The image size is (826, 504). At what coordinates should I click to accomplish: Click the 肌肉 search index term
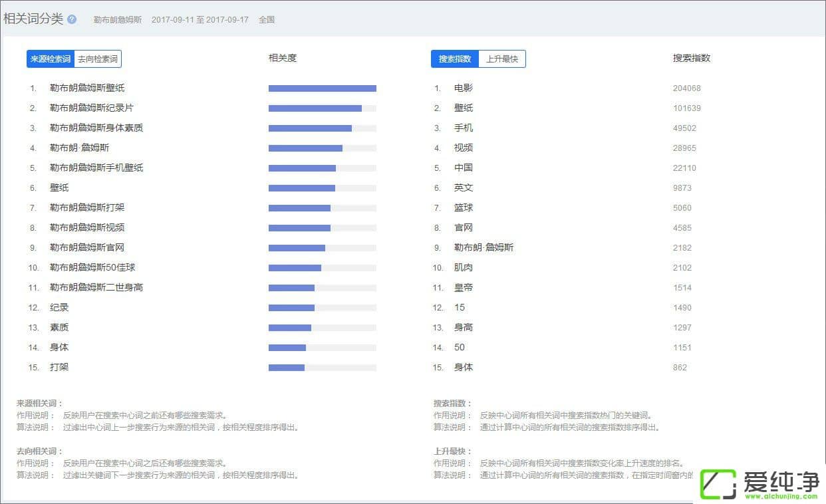464,267
